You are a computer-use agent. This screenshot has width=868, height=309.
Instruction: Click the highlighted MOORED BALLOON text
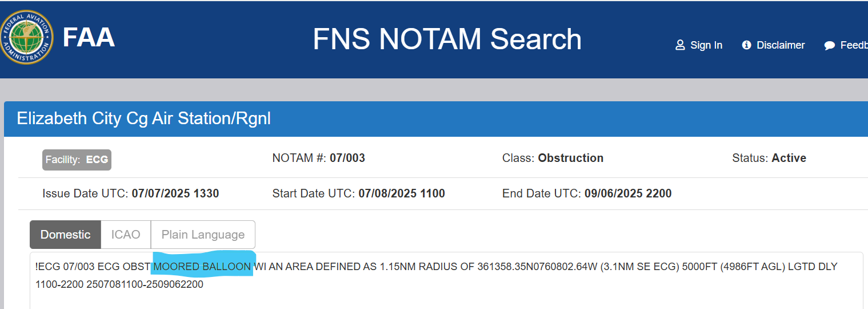point(202,267)
